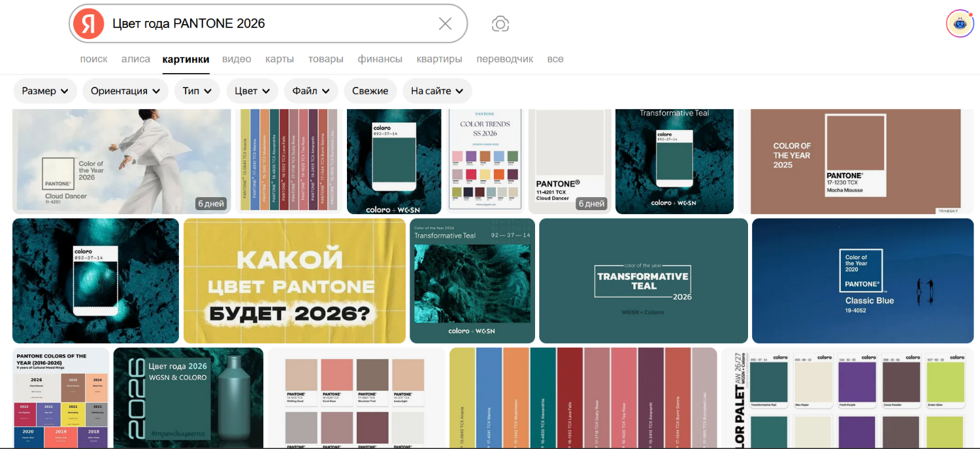Go to the карты tab
This screenshot has width=980, height=449.
(x=280, y=59)
